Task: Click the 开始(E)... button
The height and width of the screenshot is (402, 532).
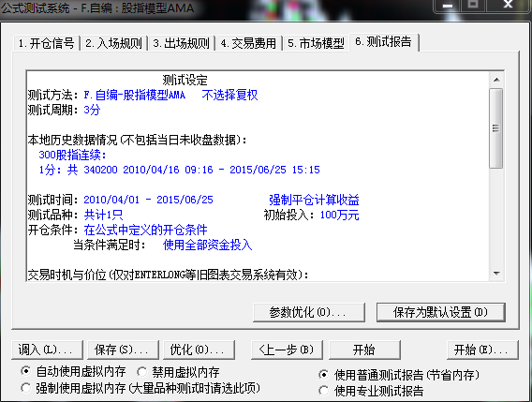Action: point(482,350)
